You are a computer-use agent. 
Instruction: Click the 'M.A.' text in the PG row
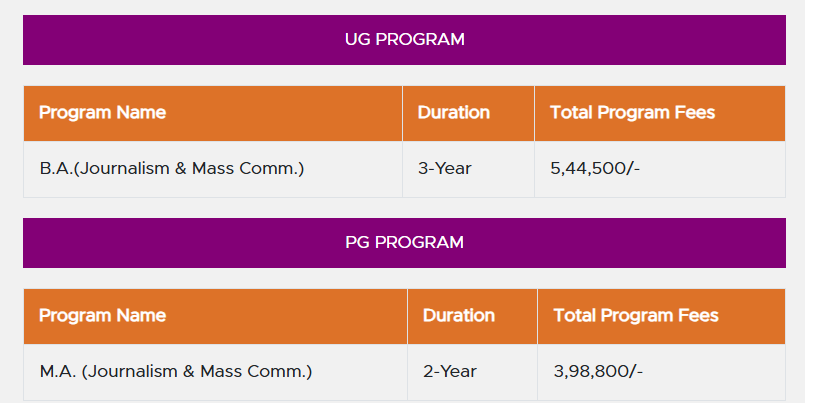58,372
